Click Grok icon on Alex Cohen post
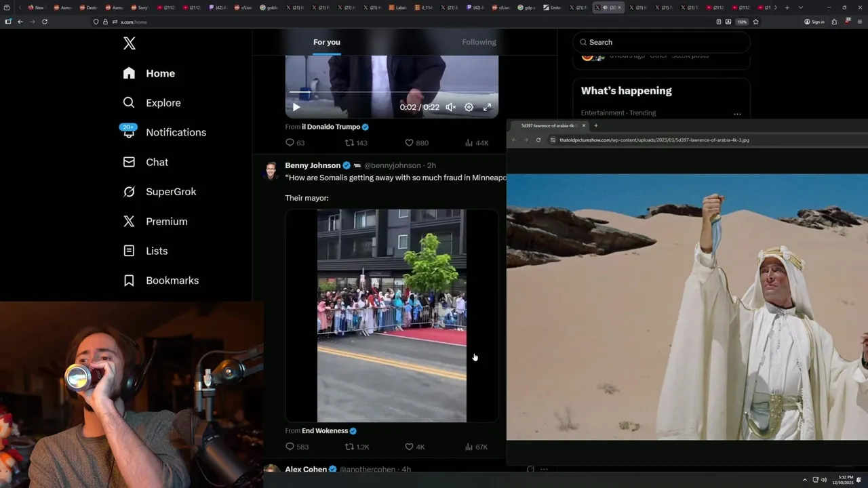Image resolution: width=868 pixels, height=488 pixels. coord(530,469)
